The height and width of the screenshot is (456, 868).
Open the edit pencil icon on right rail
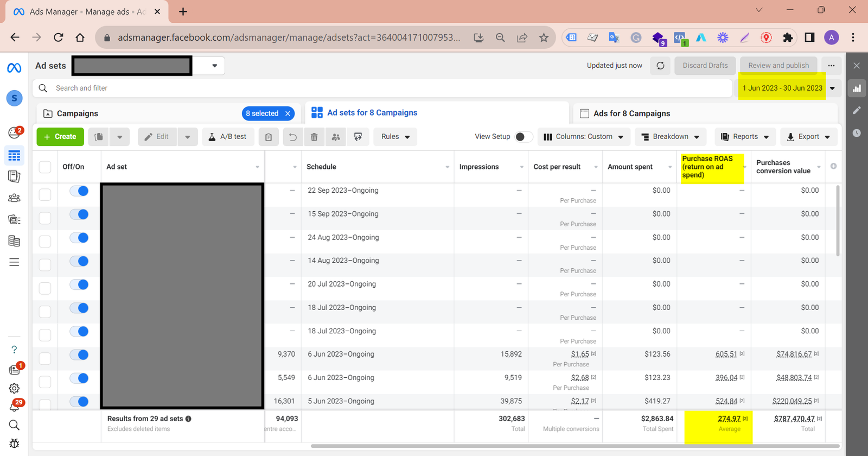tap(857, 110)
